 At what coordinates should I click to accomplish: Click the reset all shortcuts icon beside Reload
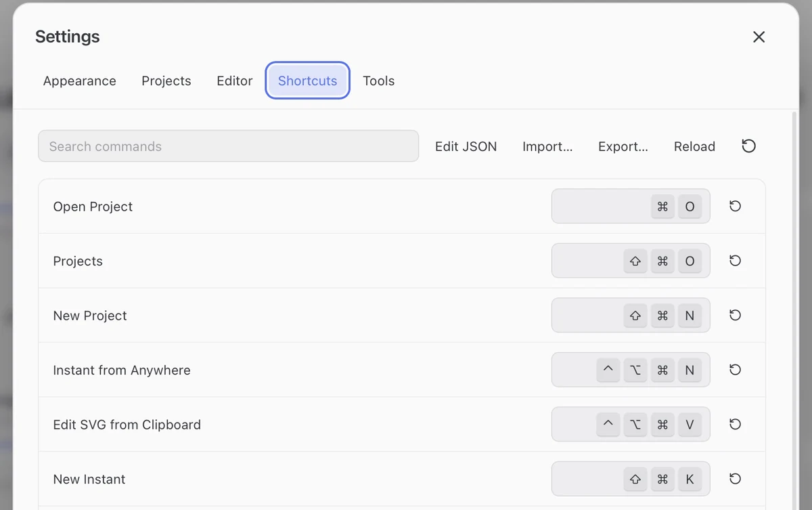click(x=748, y=146)
